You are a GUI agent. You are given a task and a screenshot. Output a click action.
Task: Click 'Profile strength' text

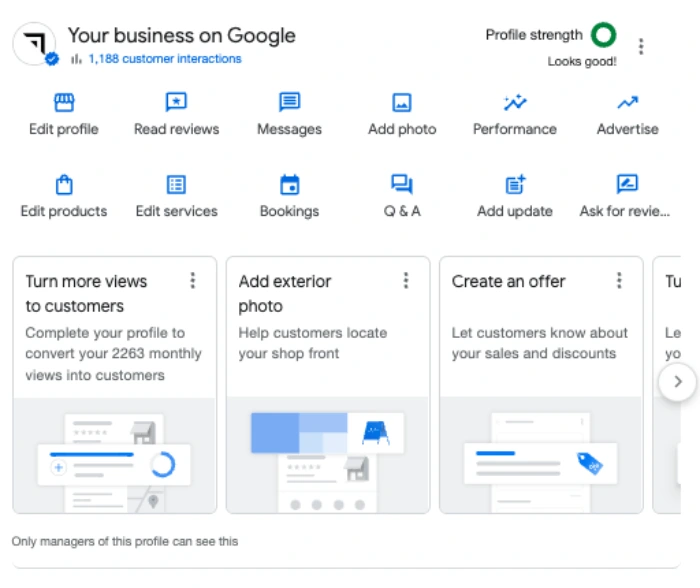(x=534, y=35)
